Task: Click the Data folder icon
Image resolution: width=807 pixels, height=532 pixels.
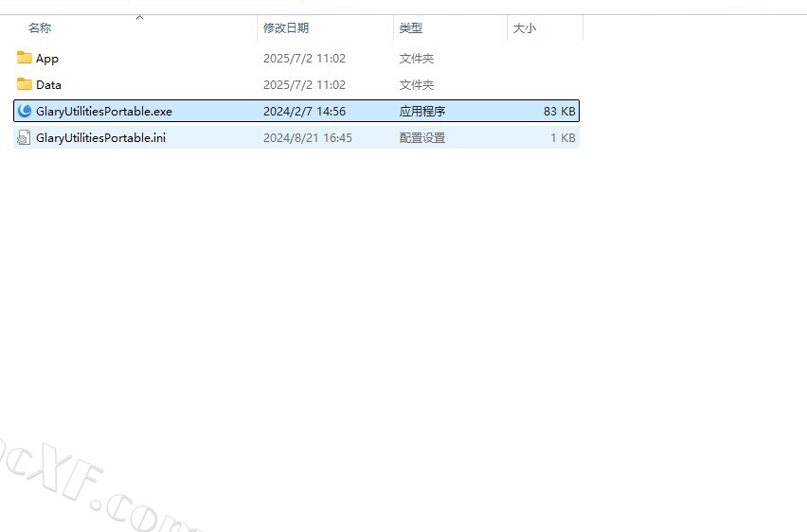Action: pyautogui.click(x=25, y=84)
